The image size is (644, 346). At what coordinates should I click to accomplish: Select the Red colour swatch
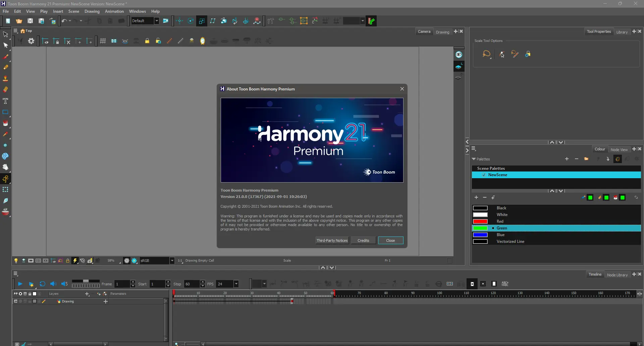coord(480,221)
